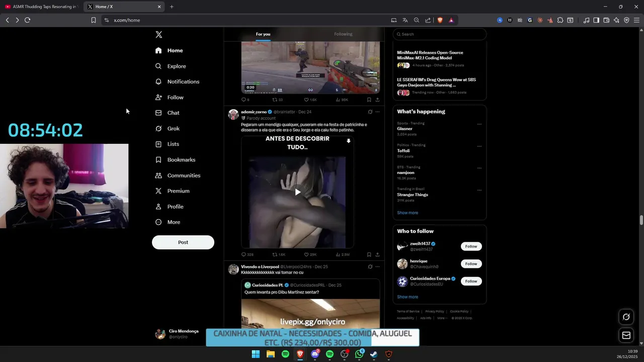Click the browser reload button
The width and height of the screenshot is (644, 362).
pyautogui.click(x=28, y=20)
